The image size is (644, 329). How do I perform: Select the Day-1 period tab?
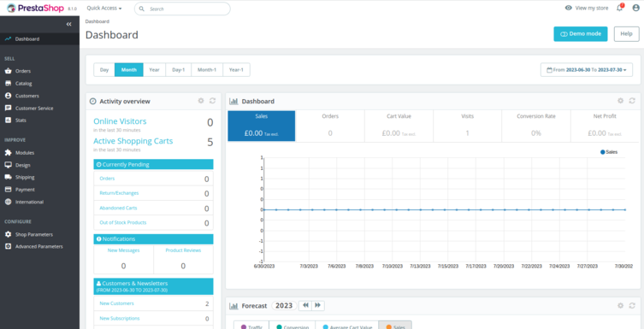click(179, 70)
